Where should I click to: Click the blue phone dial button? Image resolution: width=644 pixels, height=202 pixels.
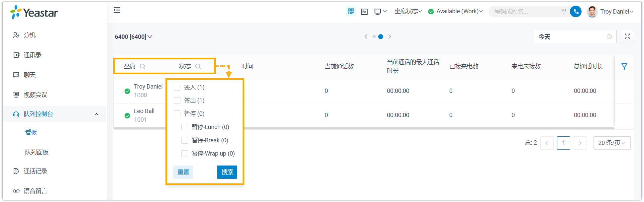[576, 12]
